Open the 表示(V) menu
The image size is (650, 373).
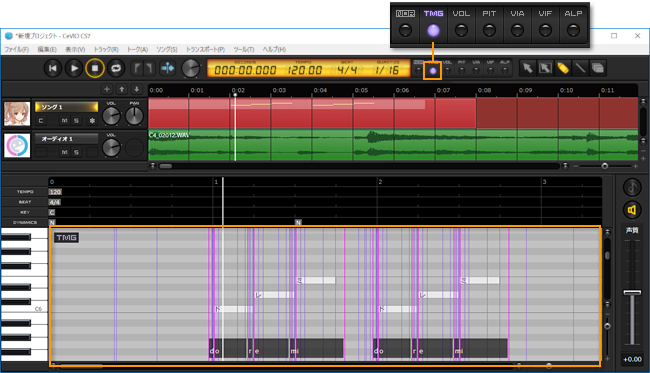[75, 49]
